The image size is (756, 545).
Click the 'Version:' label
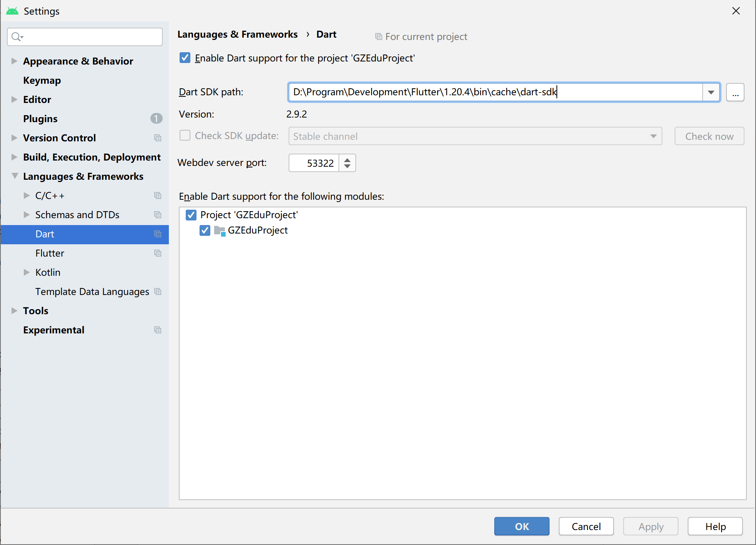(196, 114)
